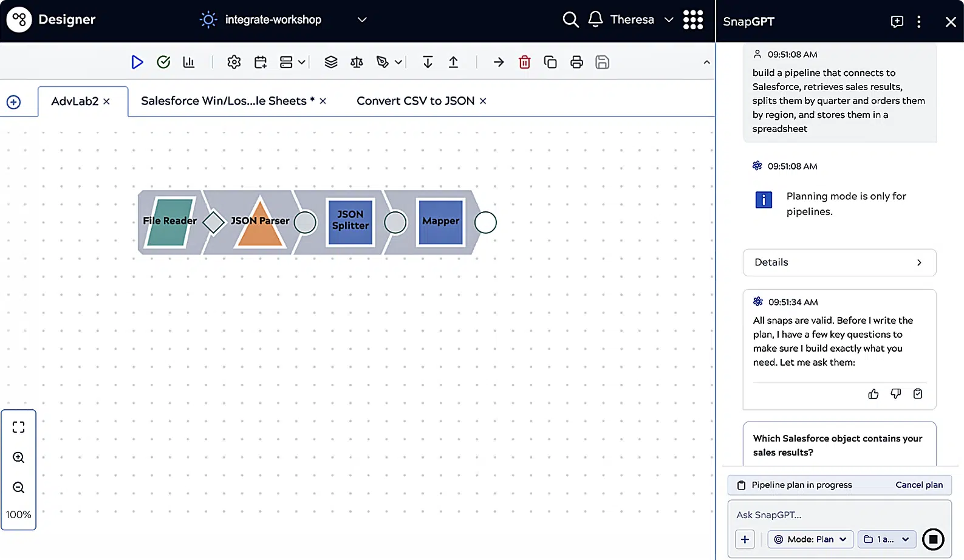
Task: Give thumbs up to SnapGPT response
Action: tap(873, 394)
